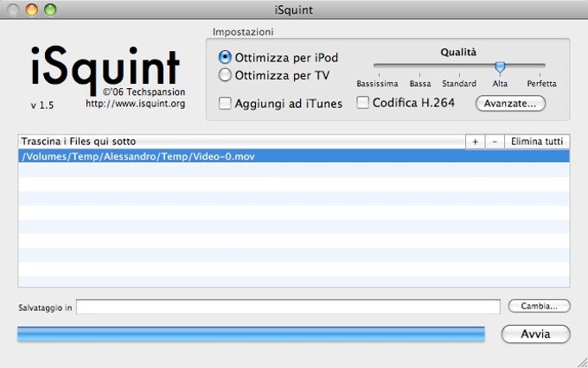Click the window resize grip corner

pos(582,362)
